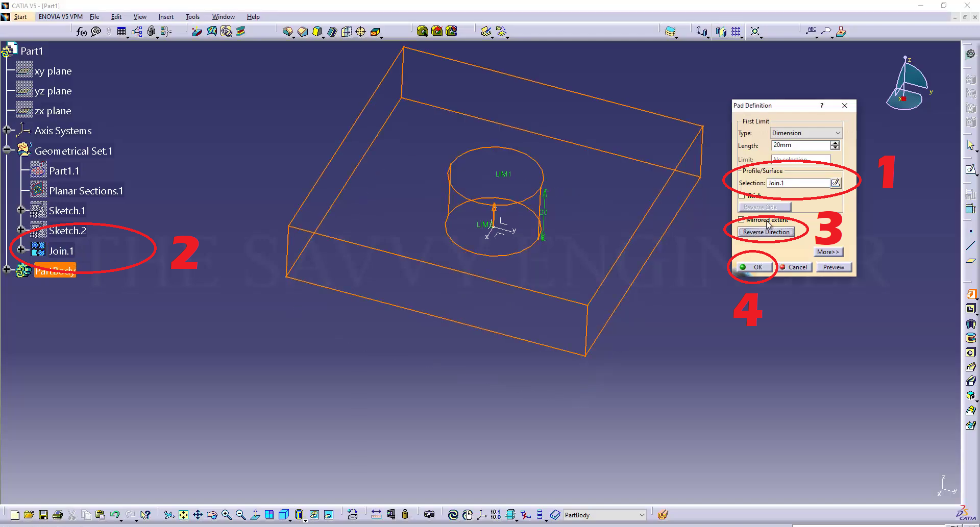Open the Design Table icon
This screenshot has width=980, height=527.
click(x=121, y=32)
